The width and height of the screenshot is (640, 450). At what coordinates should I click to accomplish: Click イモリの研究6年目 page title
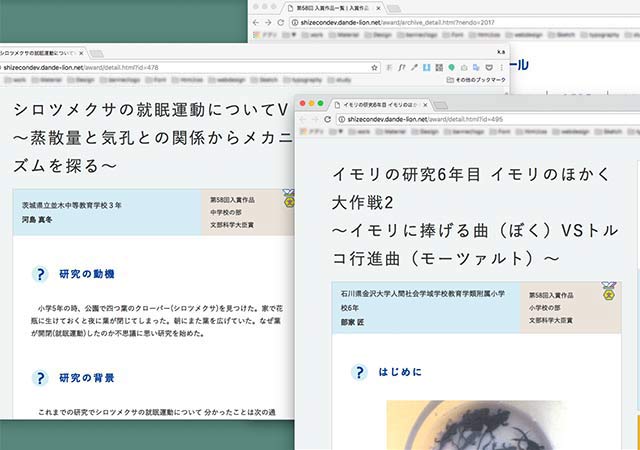point(475,216)
